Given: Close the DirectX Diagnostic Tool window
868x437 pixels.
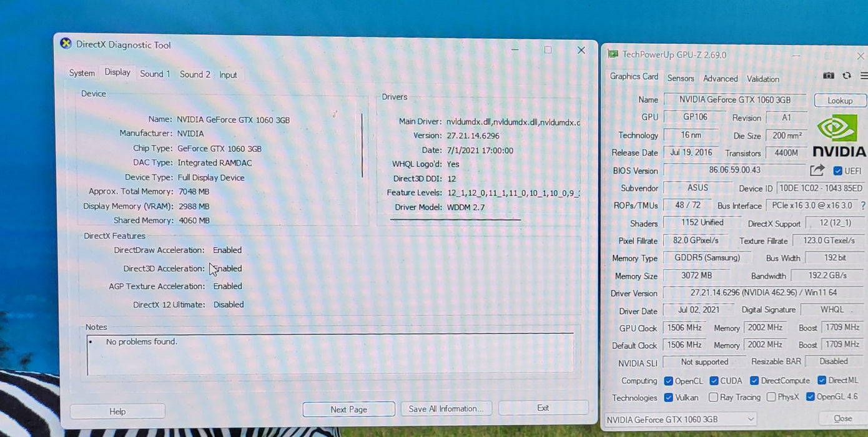Looking at the screenshot, I should coord(581,50).
